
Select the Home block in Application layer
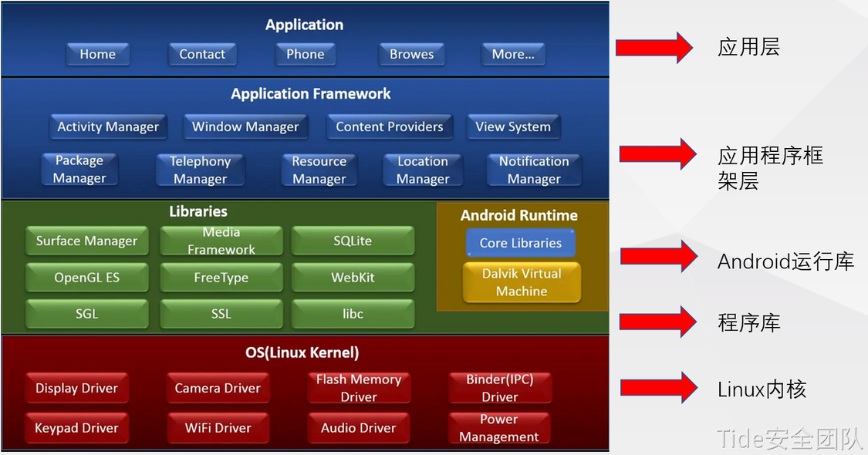tap(97, 54)
